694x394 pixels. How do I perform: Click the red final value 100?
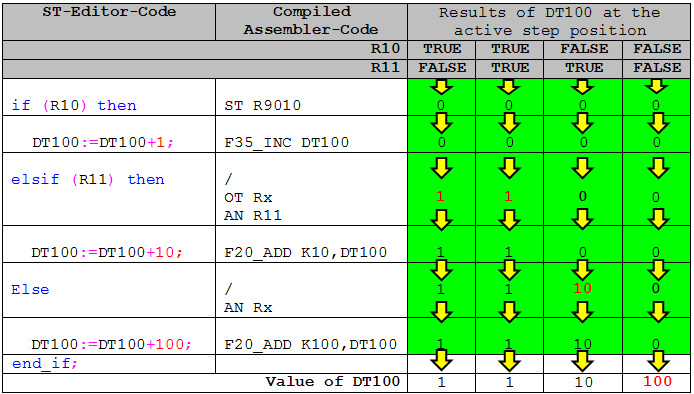[x=657, y=381]
